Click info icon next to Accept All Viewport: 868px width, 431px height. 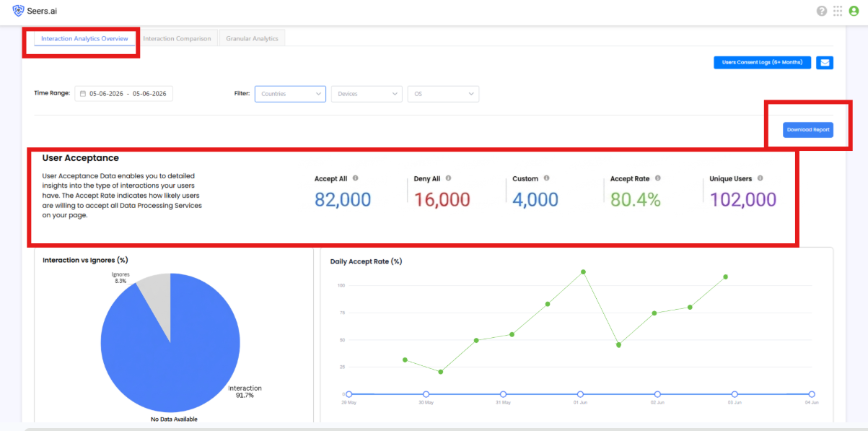coord(356,178)
